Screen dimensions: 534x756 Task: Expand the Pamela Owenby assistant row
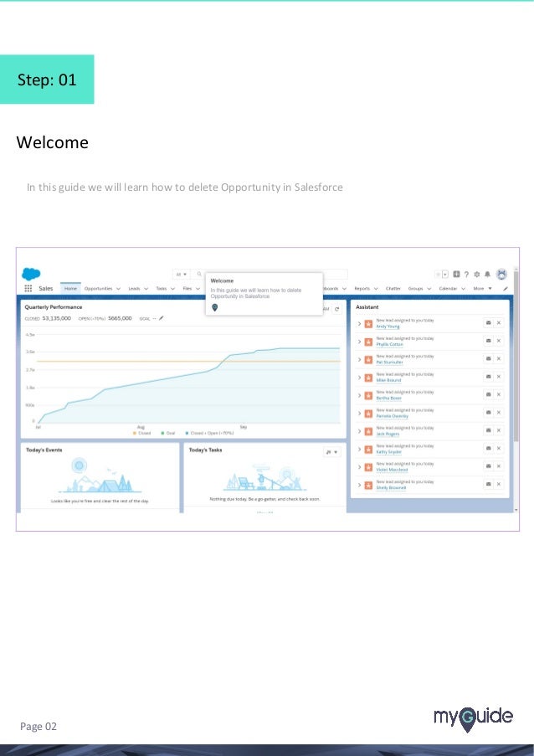click(360, 414)
